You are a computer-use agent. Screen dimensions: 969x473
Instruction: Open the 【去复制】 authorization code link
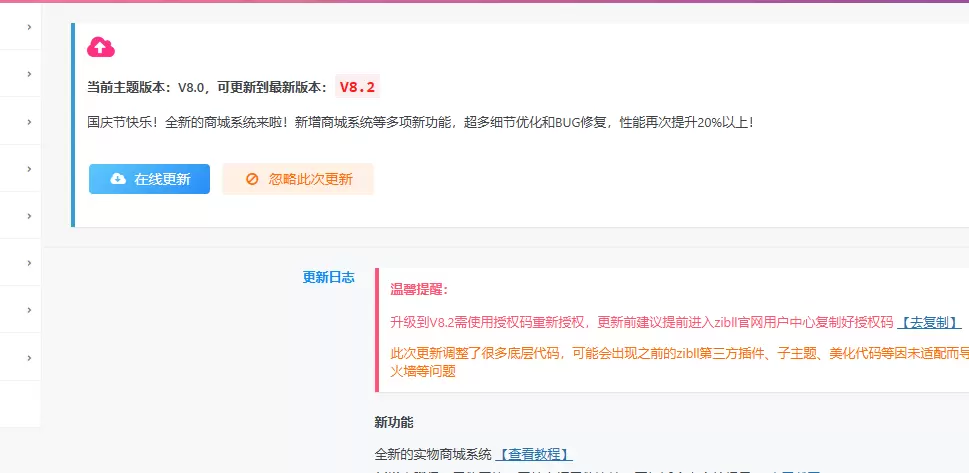(929, 322)
